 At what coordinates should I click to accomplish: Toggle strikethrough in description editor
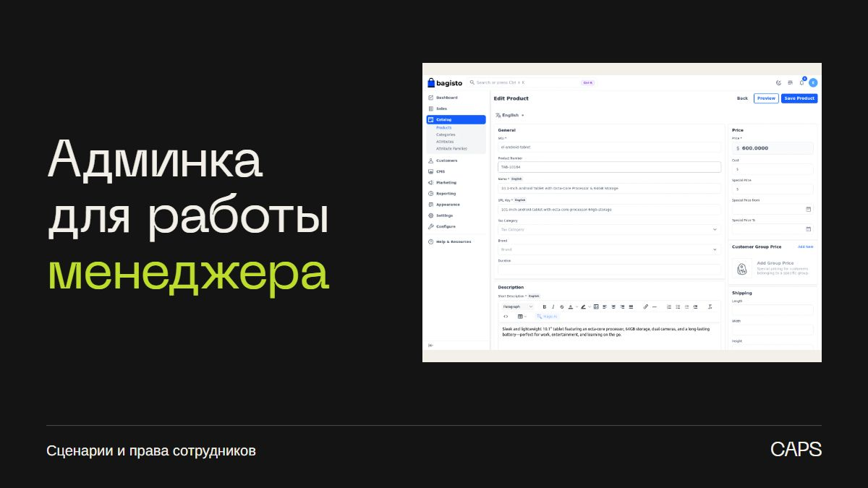pos(562,307)
